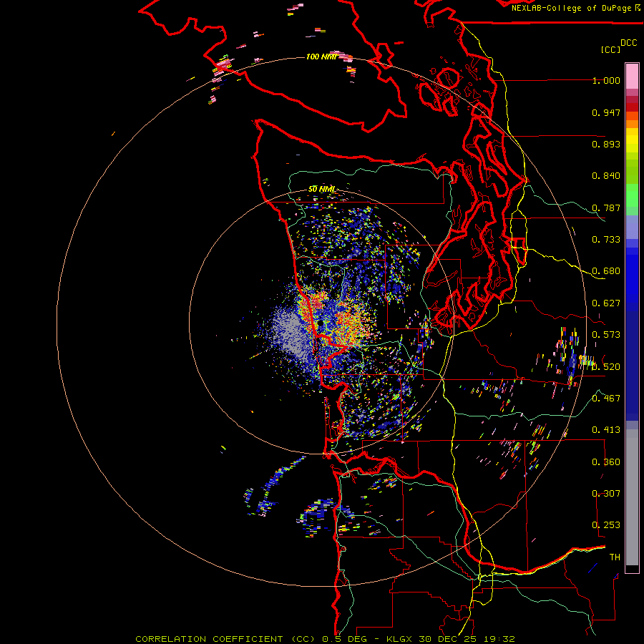This screenshot has height=644, width=644.
Task: Click the TH threshold label
Action: pos(615,557)
